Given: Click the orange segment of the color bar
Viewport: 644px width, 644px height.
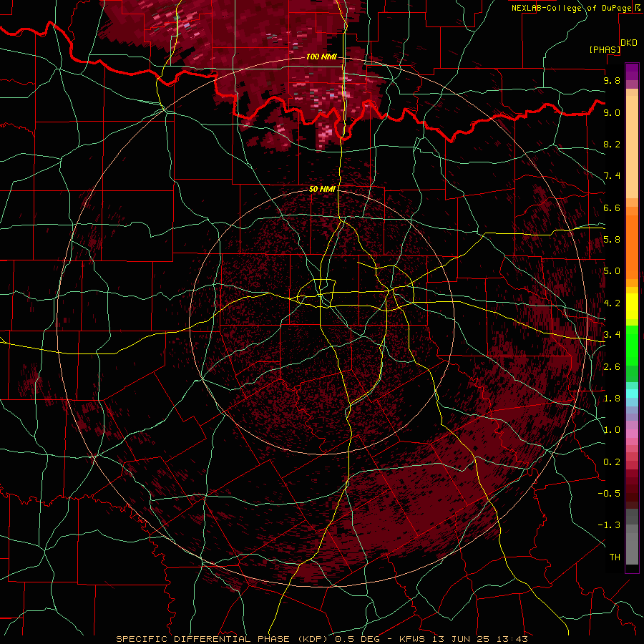Looking at the screenshot, I should pyautogui.click(x=632, y=246).
